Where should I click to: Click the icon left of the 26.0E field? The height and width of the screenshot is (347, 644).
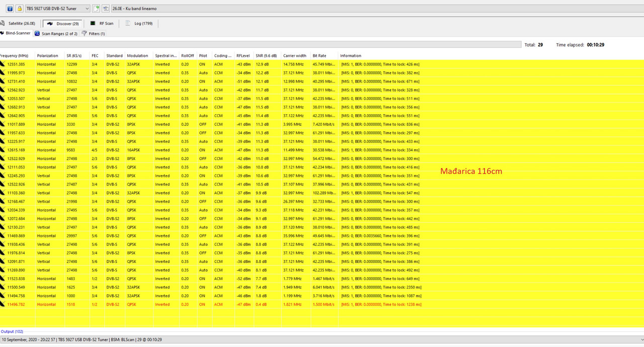coord(106,9)
